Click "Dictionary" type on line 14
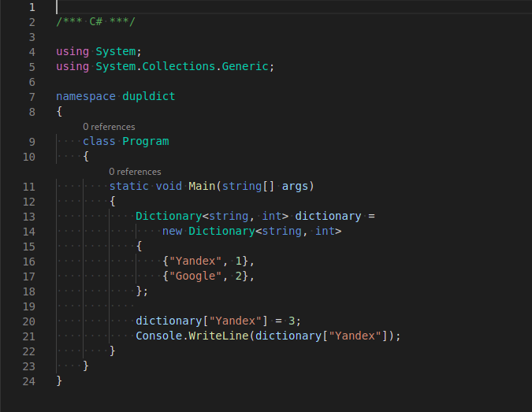Viewport: 532px width, 412px height. (221, 232)
